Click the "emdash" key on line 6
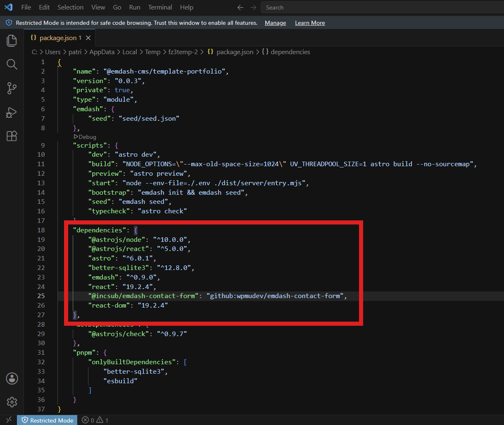Viewport: 504px width, 425px height. 88,109
